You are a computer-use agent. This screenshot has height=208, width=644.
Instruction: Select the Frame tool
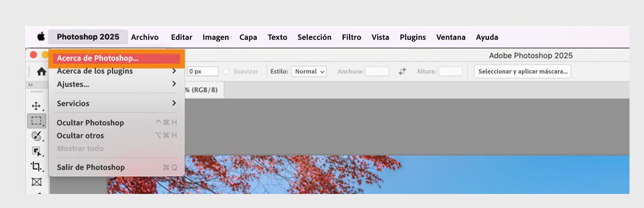pos(37,182)
